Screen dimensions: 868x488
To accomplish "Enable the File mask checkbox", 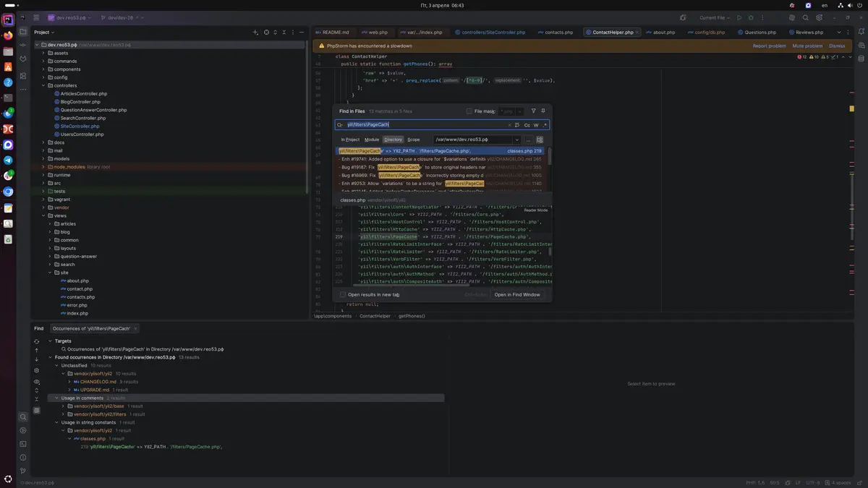I will (x=469, y=111).
